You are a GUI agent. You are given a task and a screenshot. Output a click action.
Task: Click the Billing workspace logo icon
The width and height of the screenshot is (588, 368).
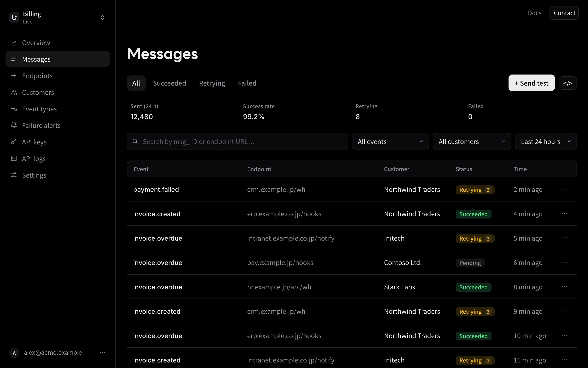(14, 17)
